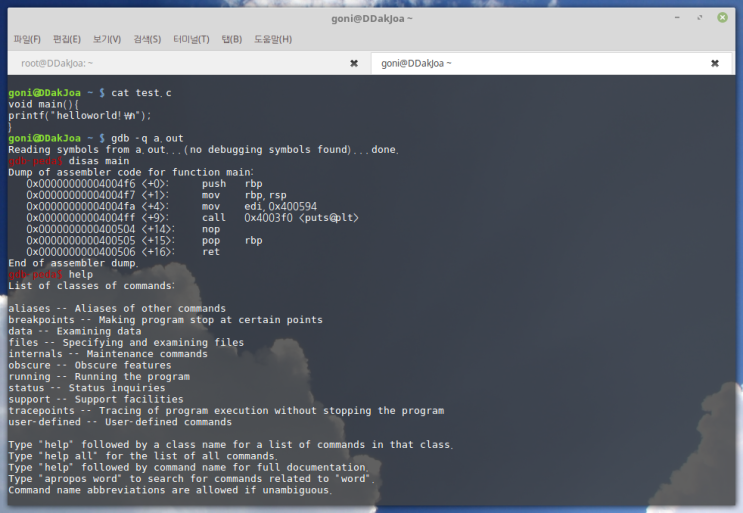This screenshot has width=743, height=513.
Task: Open the 파일(F) menu
Action: [27, 39]
